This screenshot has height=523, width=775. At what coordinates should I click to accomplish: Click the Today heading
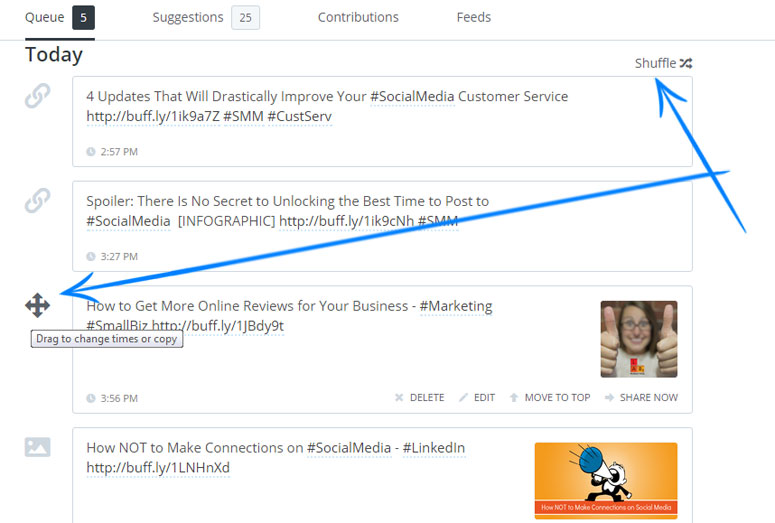54,54
